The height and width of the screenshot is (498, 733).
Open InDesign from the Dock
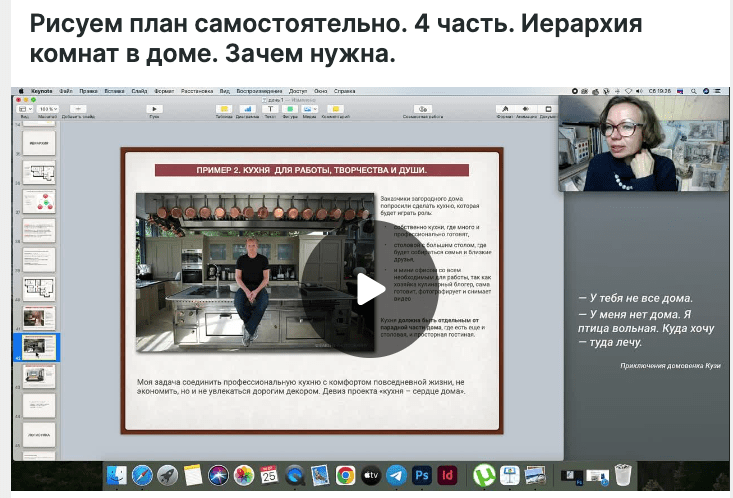click(448, 475)
